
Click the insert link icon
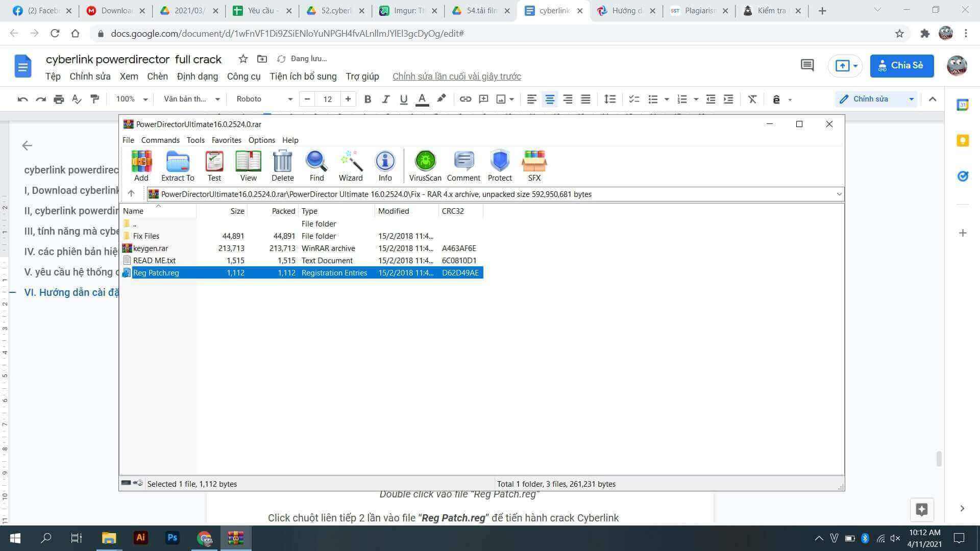click(465, 99)
